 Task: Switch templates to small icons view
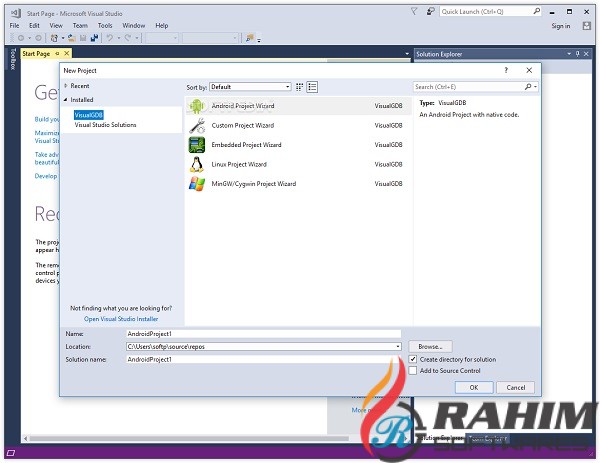[300, 87]
